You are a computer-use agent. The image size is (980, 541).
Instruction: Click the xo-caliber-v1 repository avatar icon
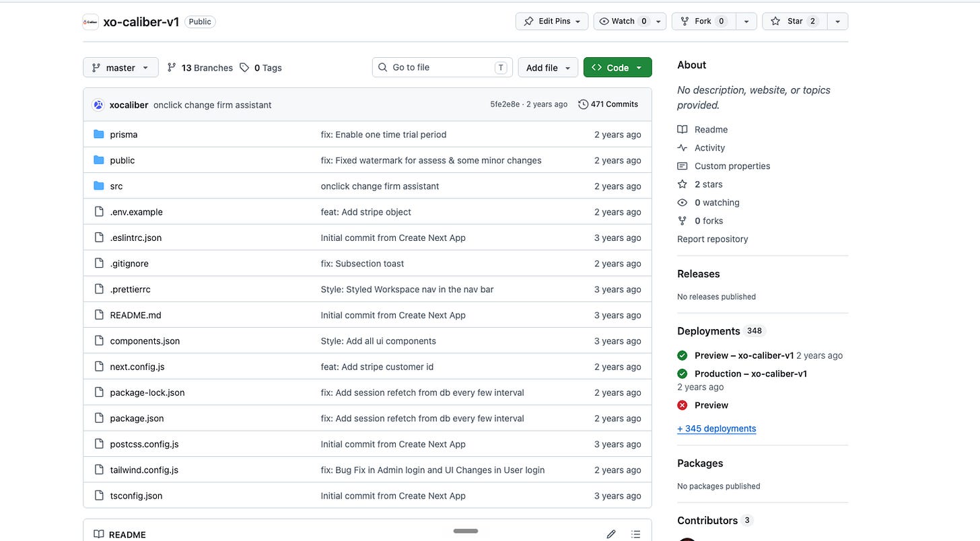90,22
